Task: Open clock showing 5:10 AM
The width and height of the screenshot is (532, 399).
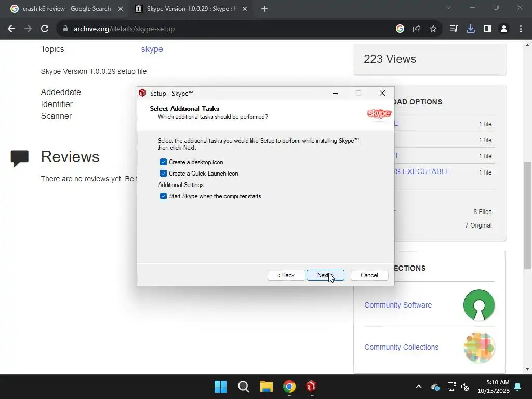Action: [494, 387]
